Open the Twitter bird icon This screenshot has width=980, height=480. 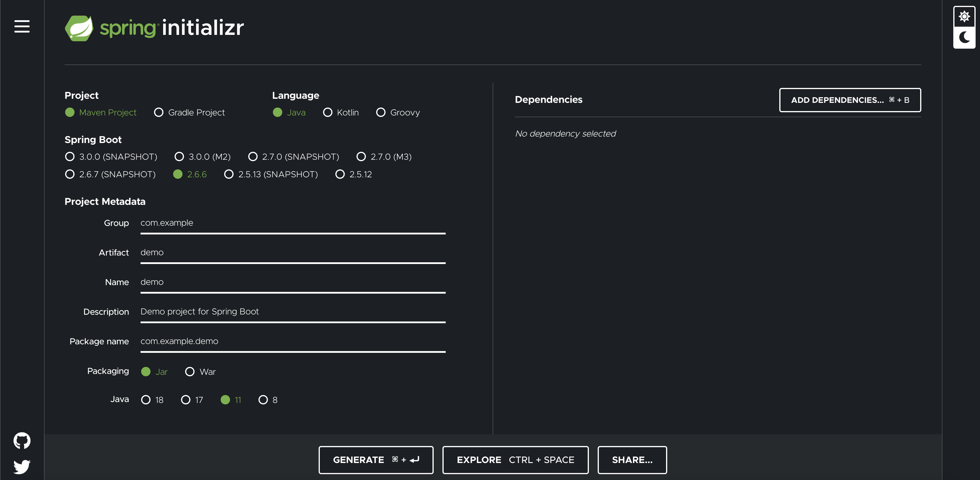(22, 466)
